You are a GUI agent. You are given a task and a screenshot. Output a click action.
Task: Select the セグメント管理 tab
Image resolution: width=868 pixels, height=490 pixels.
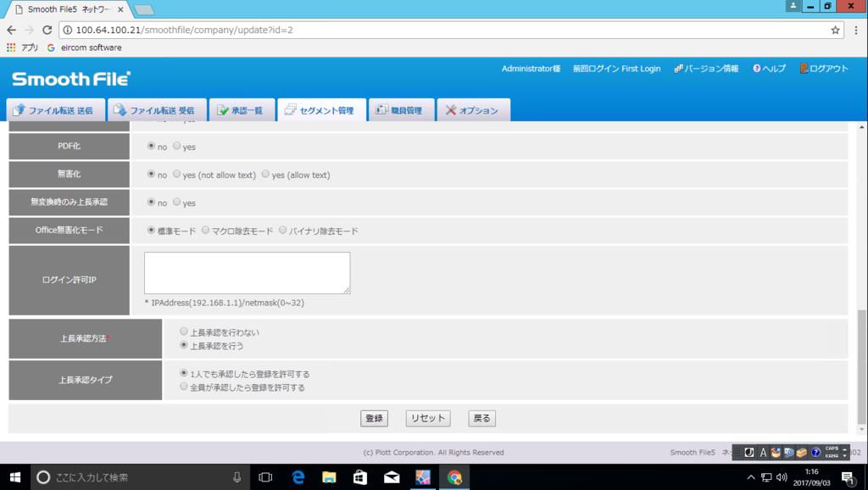point(321,110)
